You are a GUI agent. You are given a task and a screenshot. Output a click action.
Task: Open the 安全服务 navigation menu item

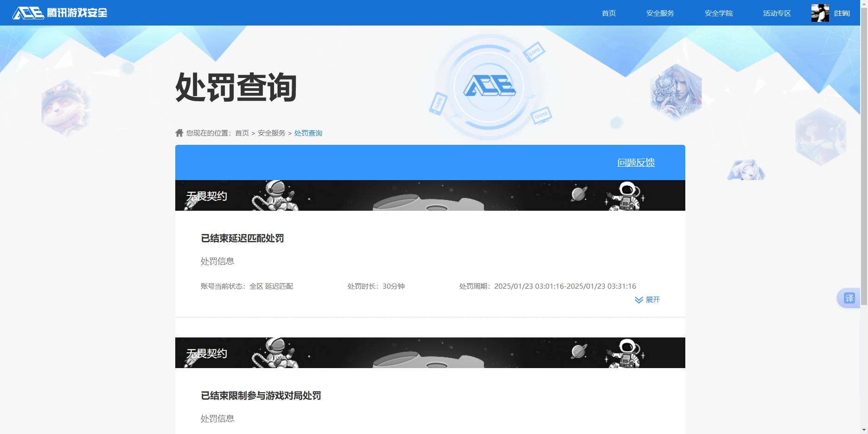pyautogui.click(x=660, y=13)
